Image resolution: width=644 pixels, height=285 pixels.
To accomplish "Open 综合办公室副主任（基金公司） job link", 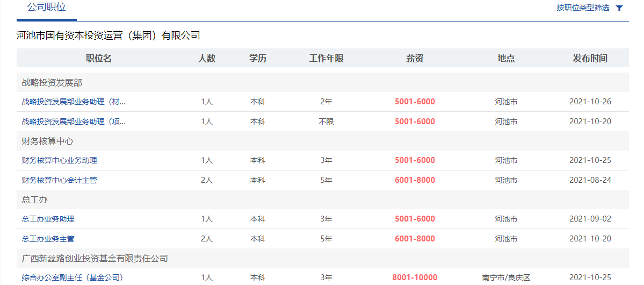I will (x=73, y=277).
